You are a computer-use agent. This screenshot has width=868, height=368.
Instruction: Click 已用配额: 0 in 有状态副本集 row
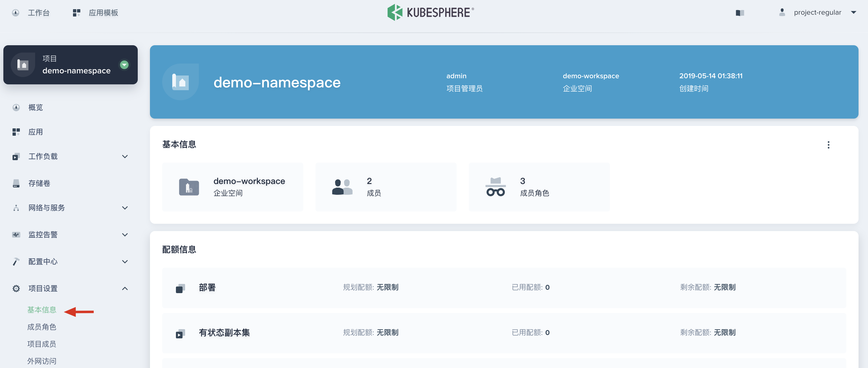531,333
